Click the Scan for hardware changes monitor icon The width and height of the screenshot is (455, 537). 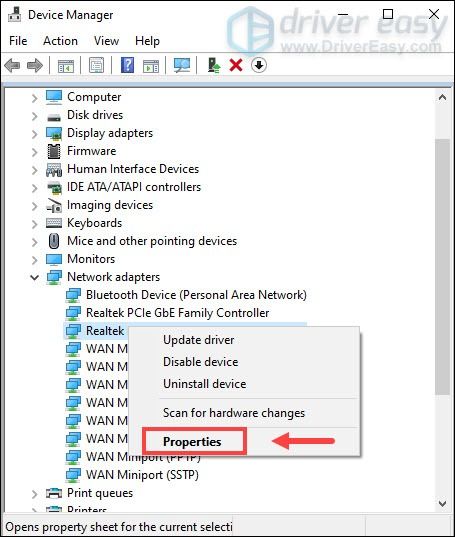[x=182, y=65]
